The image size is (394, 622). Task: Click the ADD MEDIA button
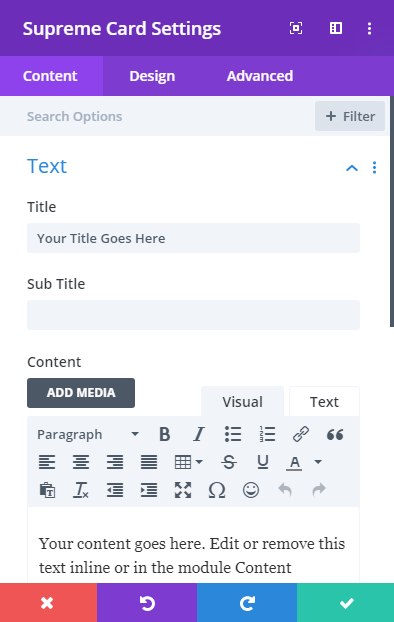pos(81,393)
